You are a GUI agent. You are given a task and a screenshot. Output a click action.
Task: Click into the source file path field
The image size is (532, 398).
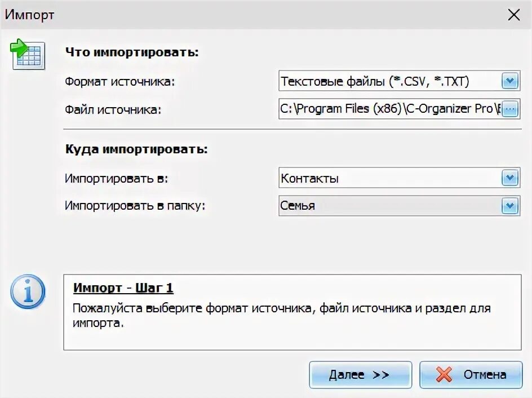point(389,109)
